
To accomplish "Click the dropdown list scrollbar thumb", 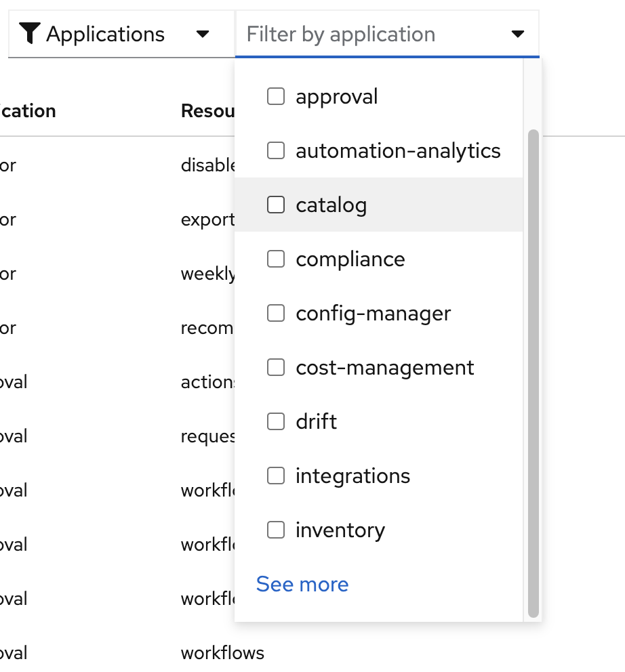I will click(x=533, y=373).
